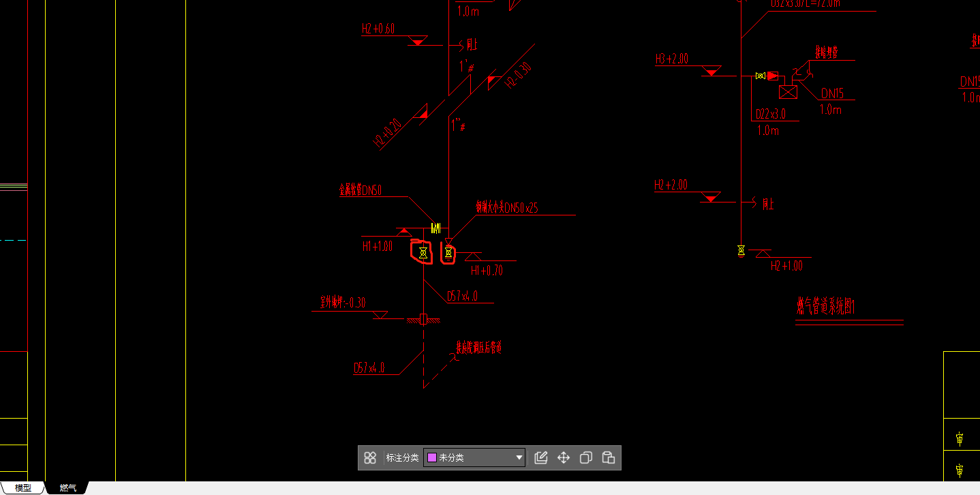Select the H2+2.00 elevation label
Screen dimensions: 980x495
click(x=671, y=185)
